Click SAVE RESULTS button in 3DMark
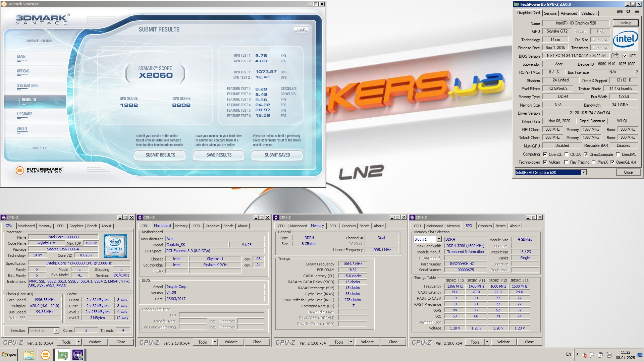644x362 pixels. click(x=219, y=155)
